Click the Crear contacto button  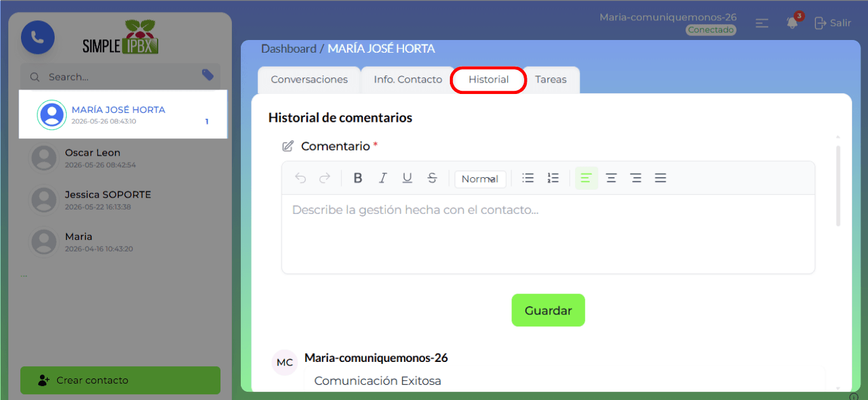120,380
